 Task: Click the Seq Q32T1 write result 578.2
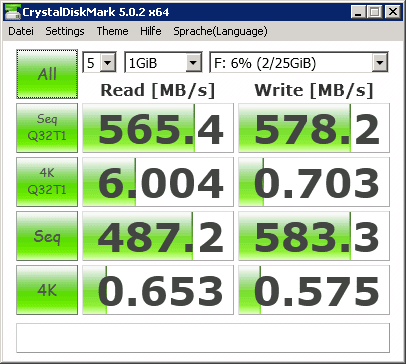[x=314, y=128]
